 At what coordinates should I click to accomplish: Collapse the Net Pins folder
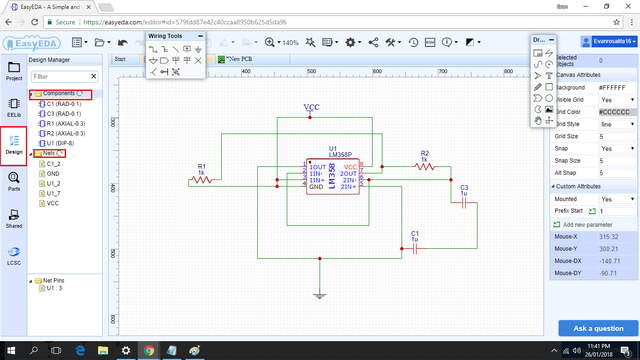pos(31,281)
